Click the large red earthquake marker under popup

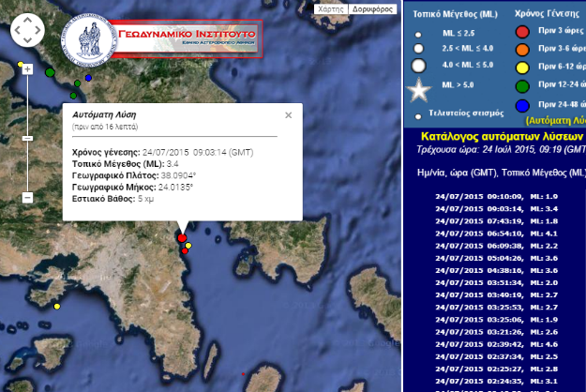[182, 238]
